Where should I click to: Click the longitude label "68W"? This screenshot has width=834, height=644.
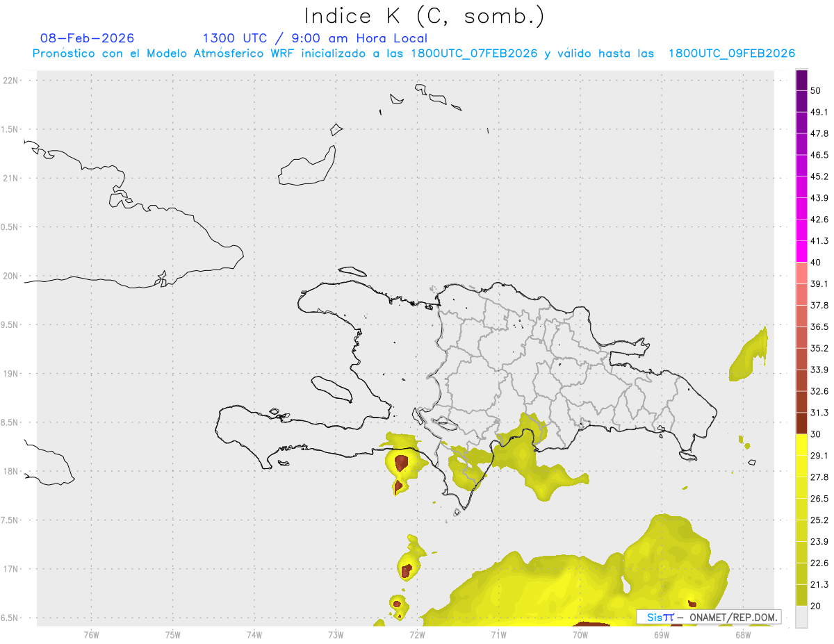point(742,634)
